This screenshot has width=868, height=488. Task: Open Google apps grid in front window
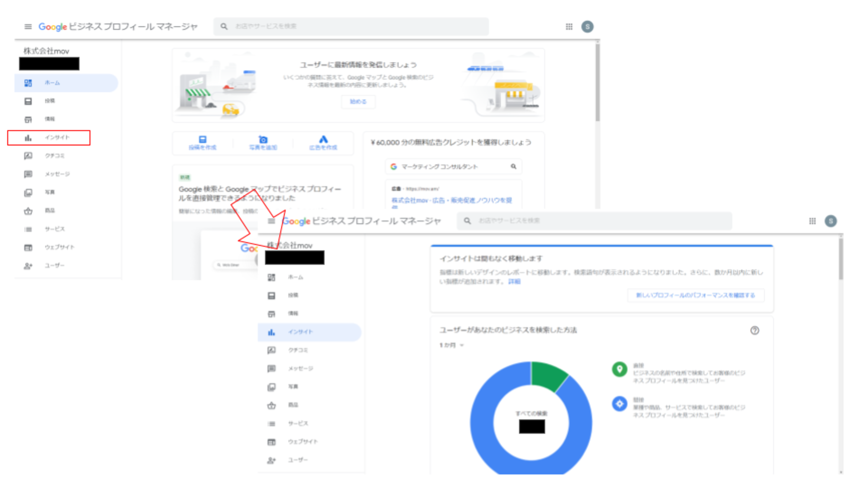(x=812, y=221)
